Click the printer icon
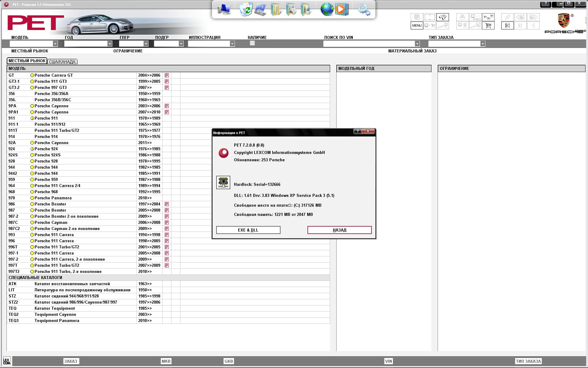Image resolution: width=588 pixels, height=368 pixels. 462,17
